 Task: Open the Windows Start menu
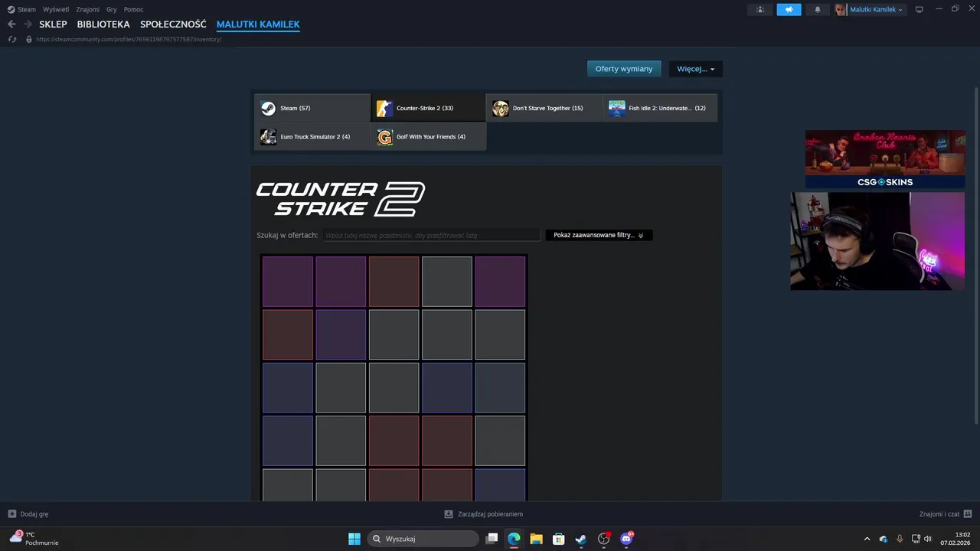click(x=354, y=539)
